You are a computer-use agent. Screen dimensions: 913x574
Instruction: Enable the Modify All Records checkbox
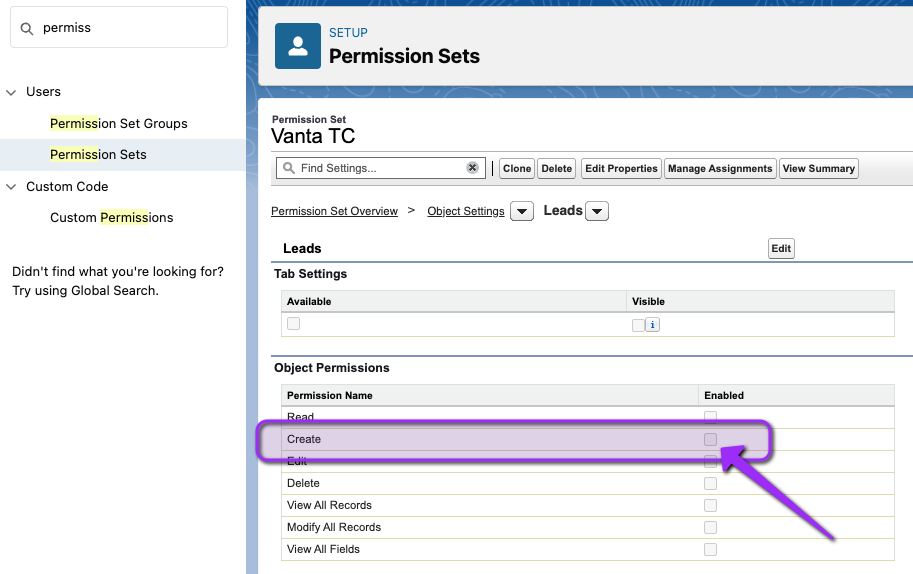pyautogui.click(x=710, y=527)
